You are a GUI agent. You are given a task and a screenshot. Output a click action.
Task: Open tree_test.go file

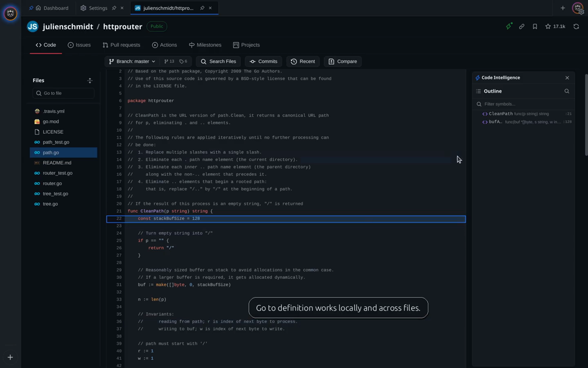[x=63, y=194]
